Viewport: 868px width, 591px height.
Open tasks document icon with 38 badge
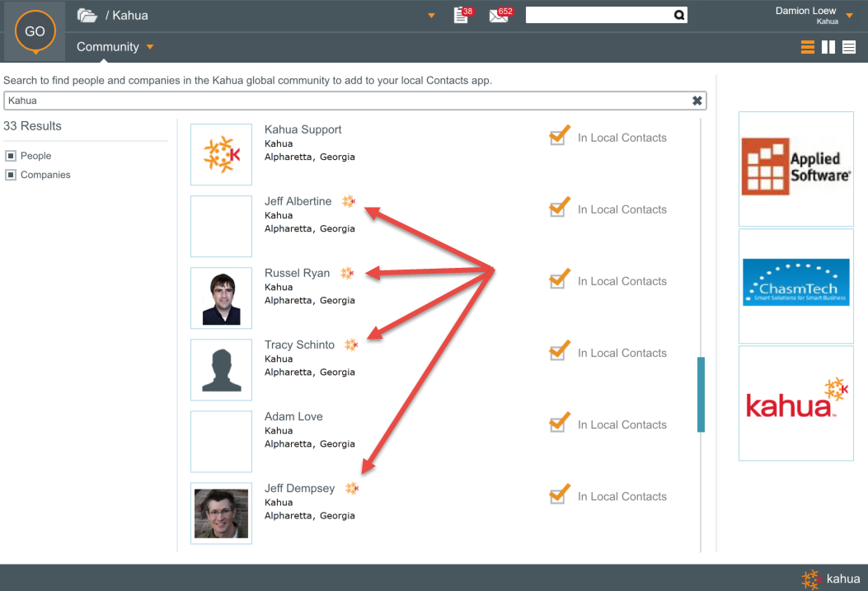[x=462, y=15]
